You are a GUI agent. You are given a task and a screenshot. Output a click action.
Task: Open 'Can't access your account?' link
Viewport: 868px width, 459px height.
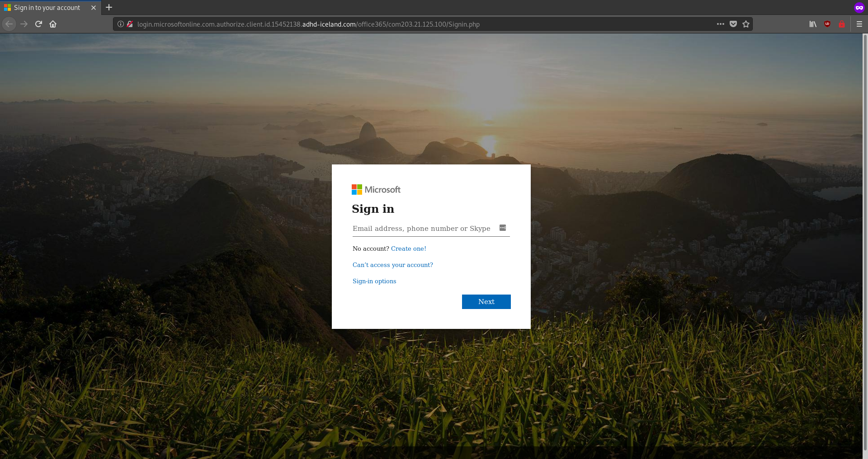393,265
